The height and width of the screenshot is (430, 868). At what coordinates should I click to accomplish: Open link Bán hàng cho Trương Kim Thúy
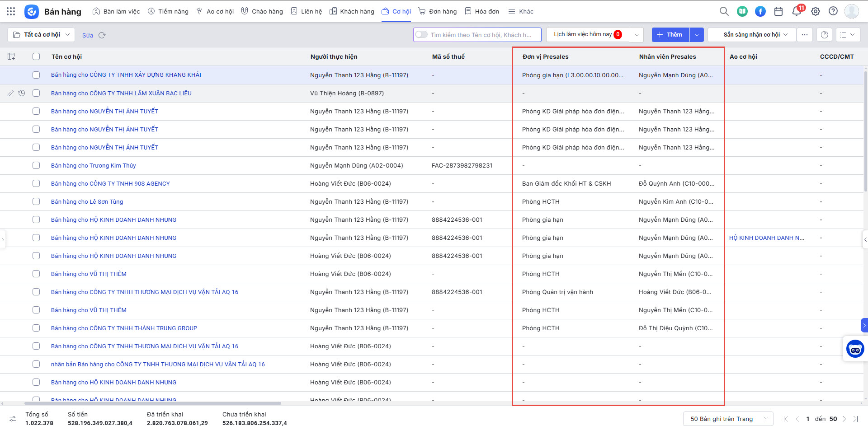pyautogui.click(x=94, y=165)
